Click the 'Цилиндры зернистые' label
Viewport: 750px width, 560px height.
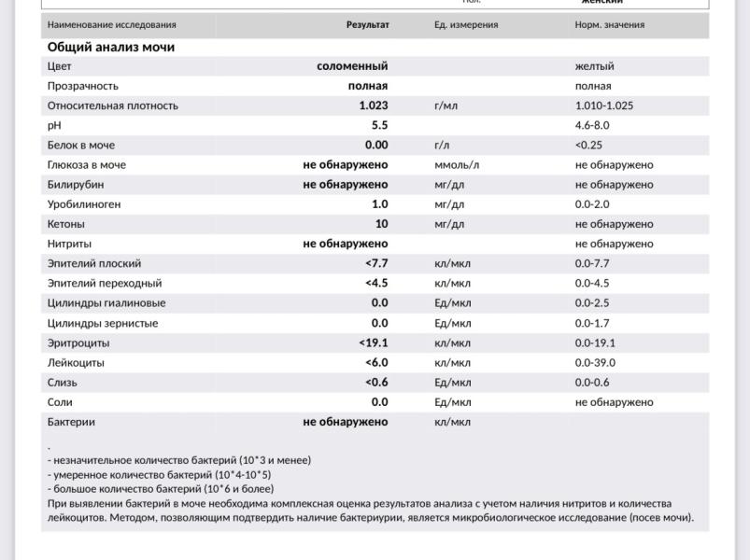(x=103, y=324)
